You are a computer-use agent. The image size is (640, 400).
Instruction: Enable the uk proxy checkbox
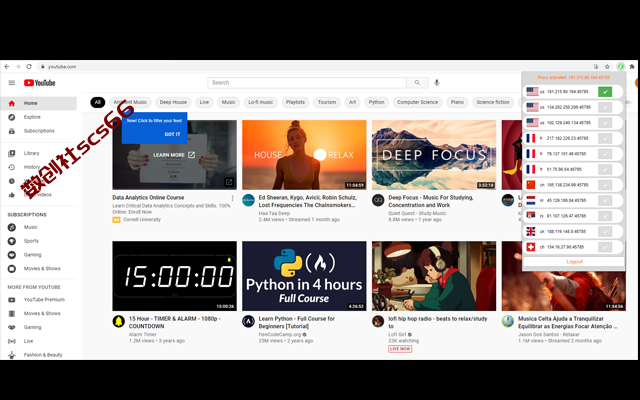click(x=605, y=231)
